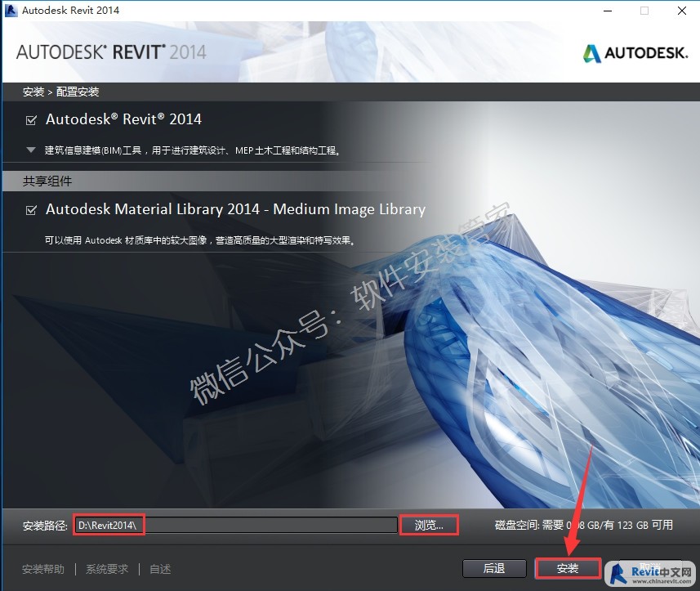Open the 浏览... browse dialog
This screenshot has width=700, height=591.
(x=429, y=525)
